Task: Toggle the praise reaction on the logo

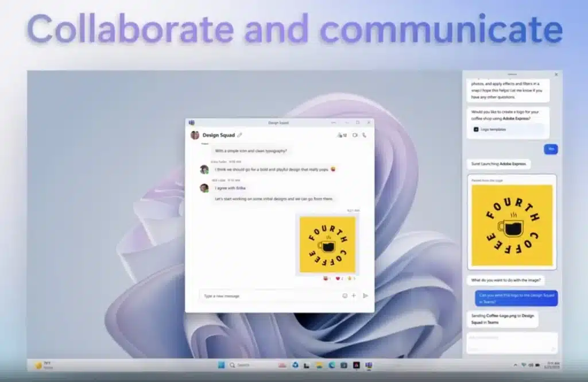Action: tap(349, 278)
